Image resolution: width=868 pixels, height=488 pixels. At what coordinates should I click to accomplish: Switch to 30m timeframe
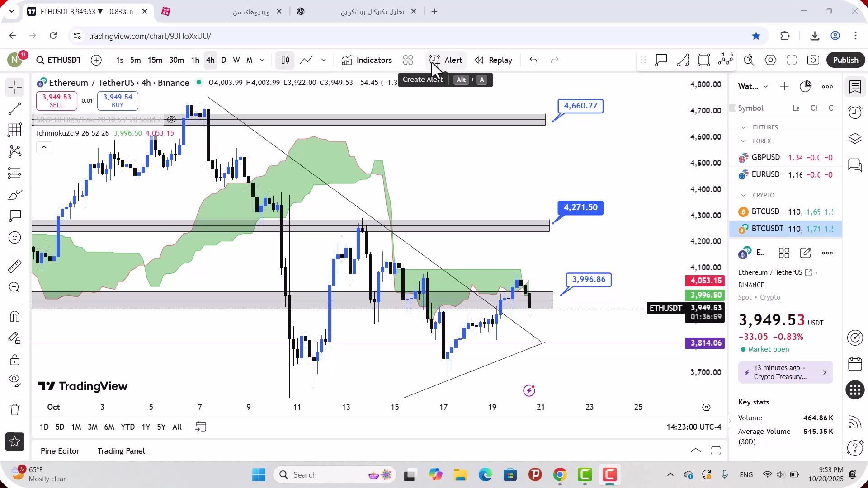coord(176,60)
